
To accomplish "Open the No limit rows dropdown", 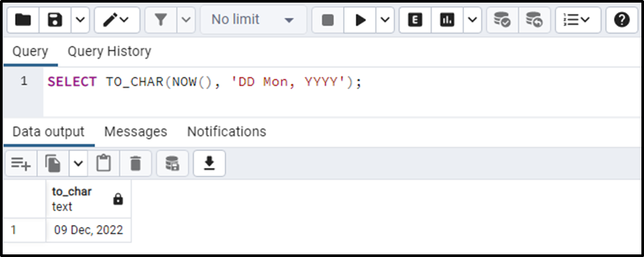I will click(x=253, y=20).
